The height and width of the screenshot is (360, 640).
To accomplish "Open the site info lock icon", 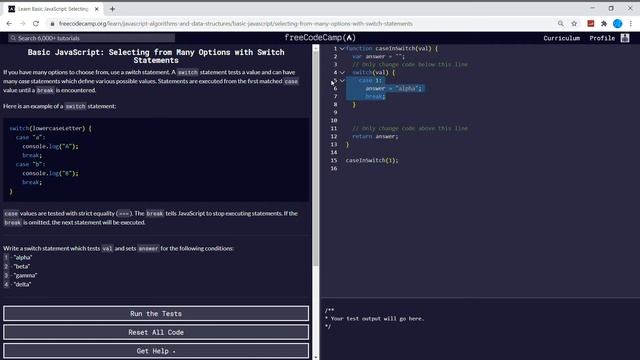I will [x=52, y=24].
